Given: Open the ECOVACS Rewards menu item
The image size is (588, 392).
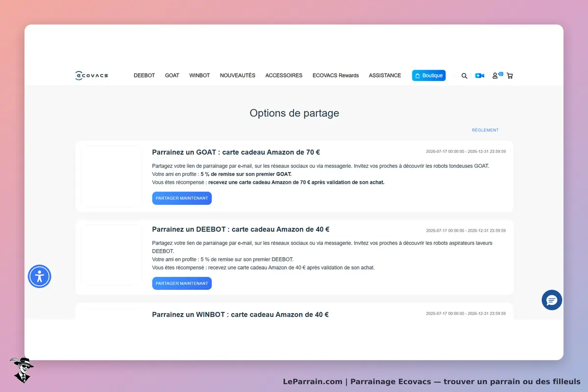Looking at the screenshot, I should coord(336,75).
